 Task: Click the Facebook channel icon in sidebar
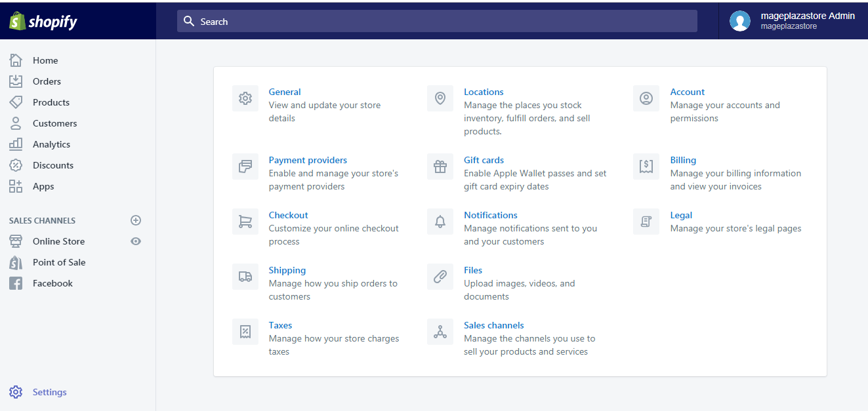coord(15,283)
